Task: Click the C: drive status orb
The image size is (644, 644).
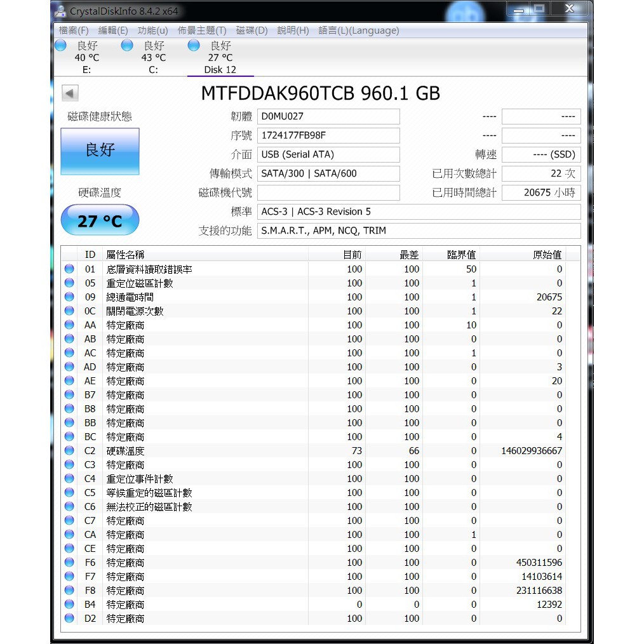Action: 127,46
